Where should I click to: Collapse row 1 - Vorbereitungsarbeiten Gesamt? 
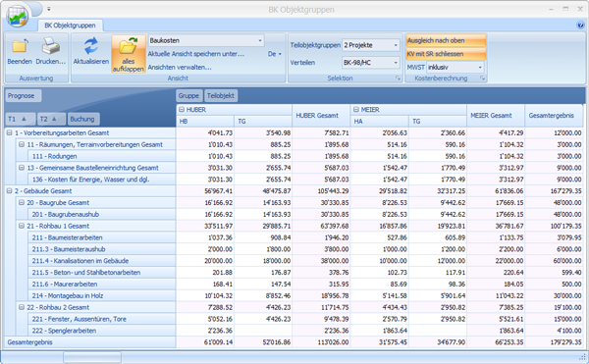[10, 132]
